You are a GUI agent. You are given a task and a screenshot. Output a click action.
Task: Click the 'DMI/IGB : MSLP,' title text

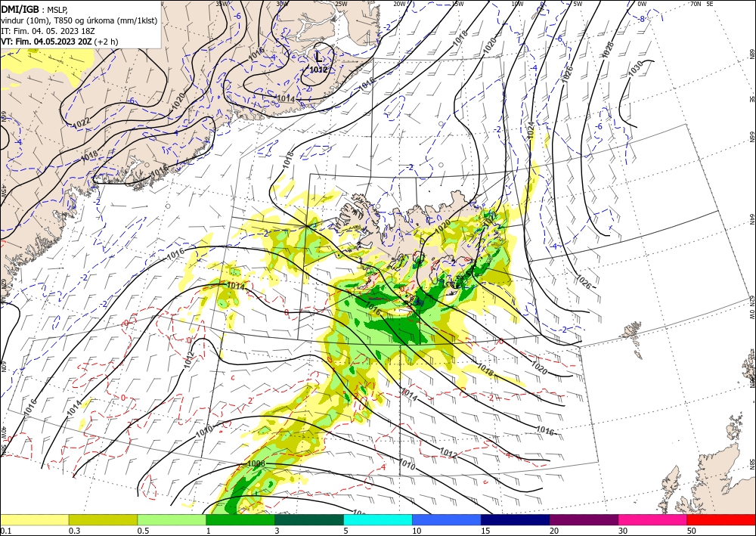(x=34, y=10)
